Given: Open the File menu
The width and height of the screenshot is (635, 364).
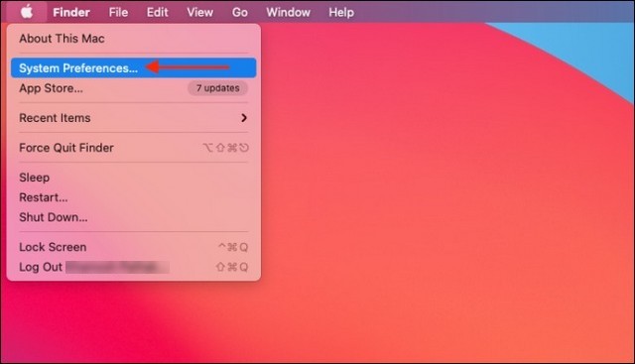Looking at the screenshot, I should point(118,12).
